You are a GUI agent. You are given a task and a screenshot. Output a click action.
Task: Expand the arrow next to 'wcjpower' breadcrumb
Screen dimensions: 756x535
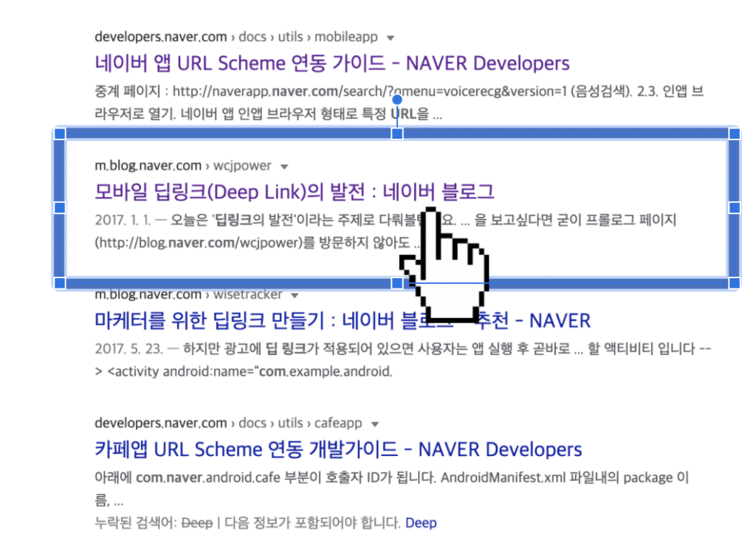coord(284,167)
